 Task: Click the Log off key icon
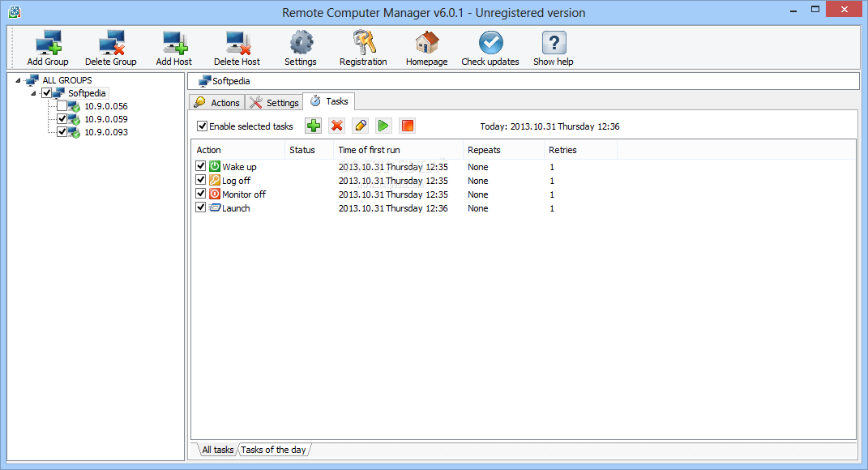[215, 180]
